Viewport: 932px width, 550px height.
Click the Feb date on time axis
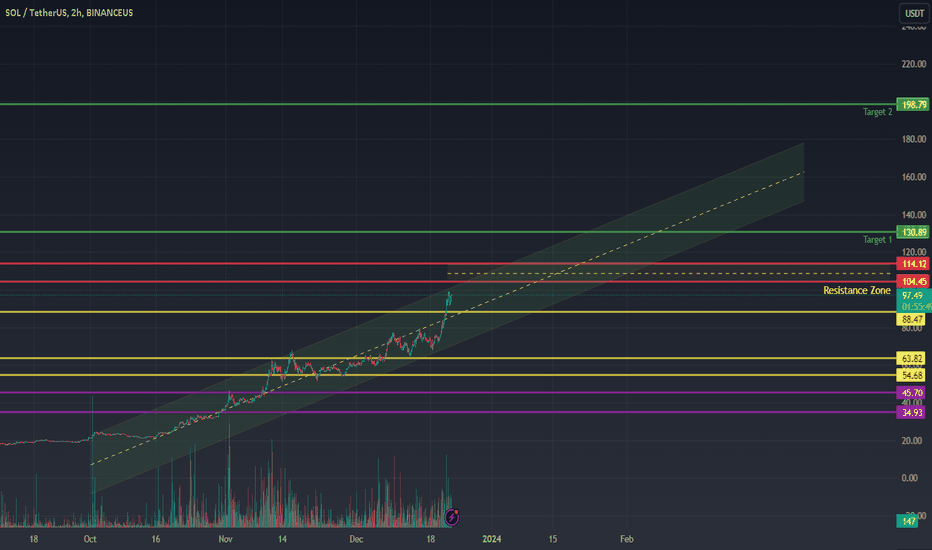(626, 539)
